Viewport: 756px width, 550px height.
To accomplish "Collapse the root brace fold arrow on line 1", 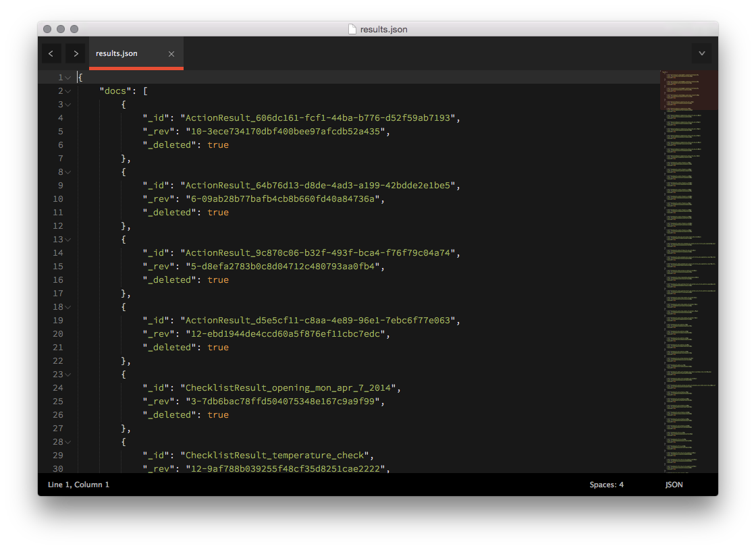I will [x=67, y=77].
